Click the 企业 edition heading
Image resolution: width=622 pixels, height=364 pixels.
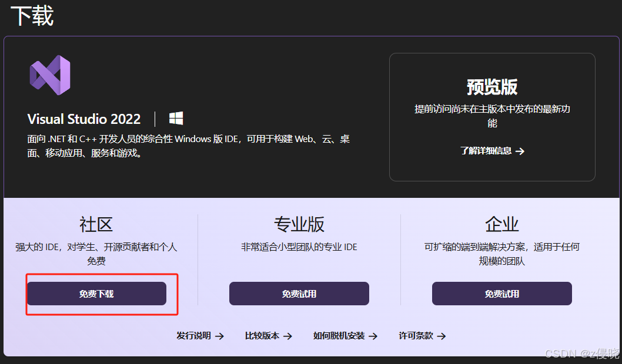coord(502,225)
